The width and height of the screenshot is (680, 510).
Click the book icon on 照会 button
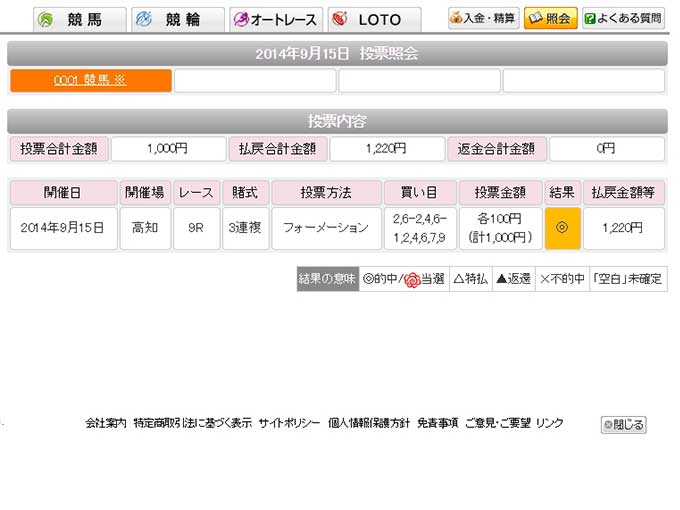536,18
